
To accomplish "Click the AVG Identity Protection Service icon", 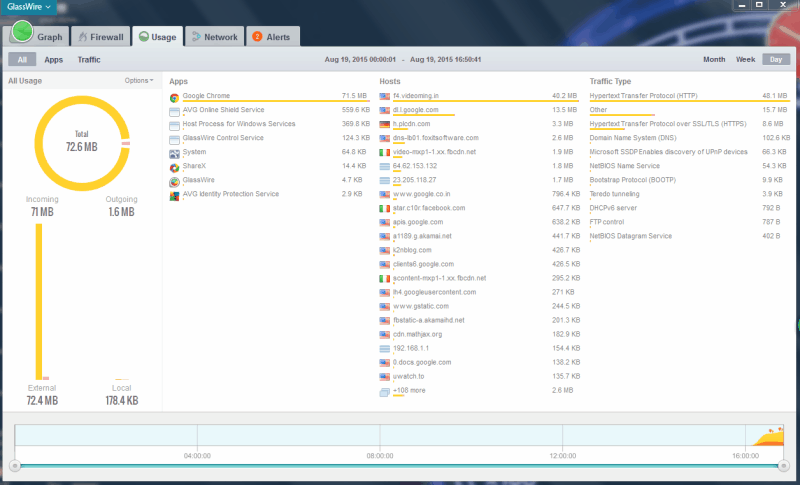I will pyautogui.click(x=174, y=196).
